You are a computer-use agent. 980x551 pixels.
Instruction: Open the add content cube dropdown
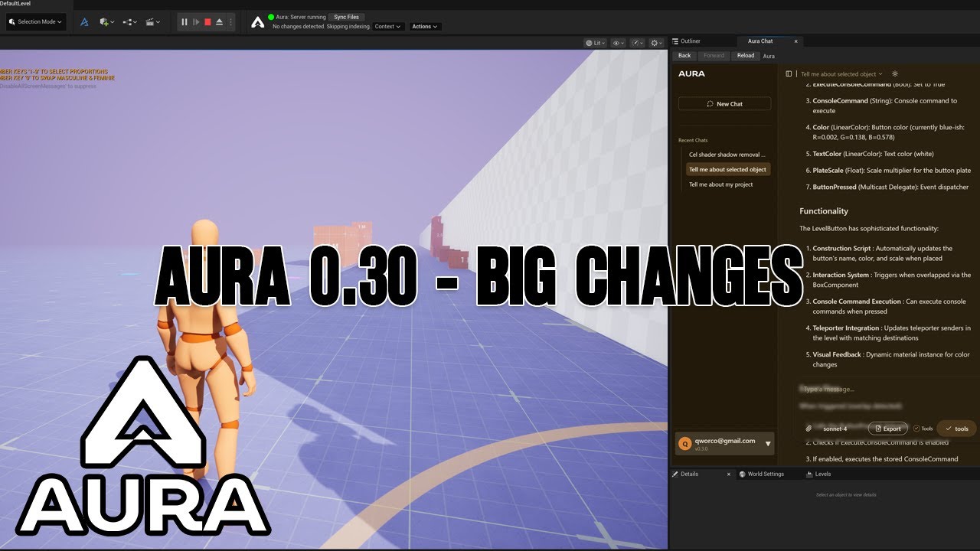(x=107, y=22)
